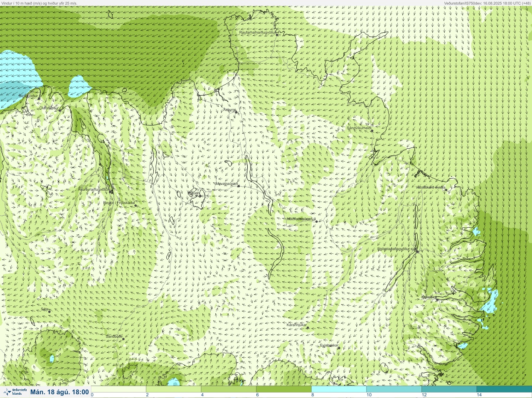
Task: Click legend tick value 6
Action: tap(257, 395)
